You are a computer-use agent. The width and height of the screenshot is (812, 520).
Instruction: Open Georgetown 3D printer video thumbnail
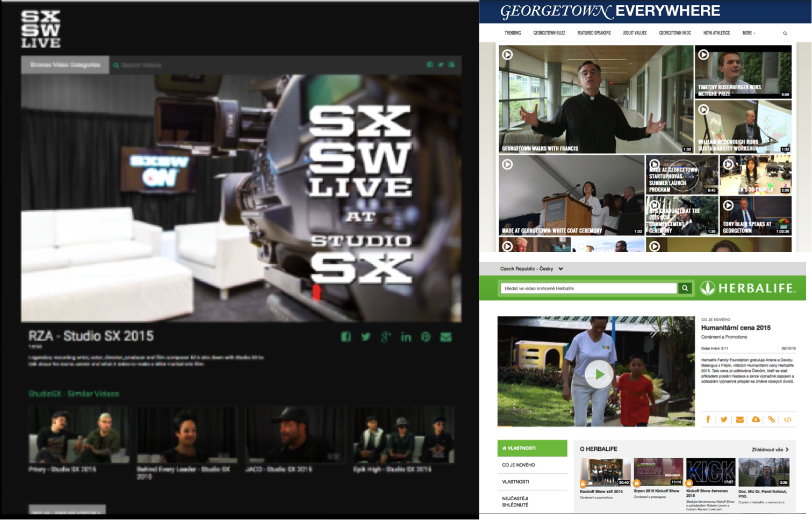click(x=756, y=175)
